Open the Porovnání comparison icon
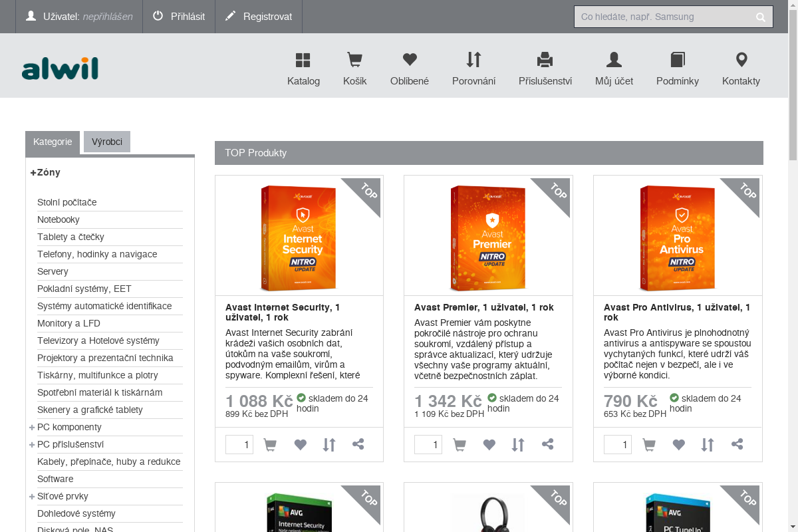The height and width of the screenshot is (532, 798). click(473, 61)
